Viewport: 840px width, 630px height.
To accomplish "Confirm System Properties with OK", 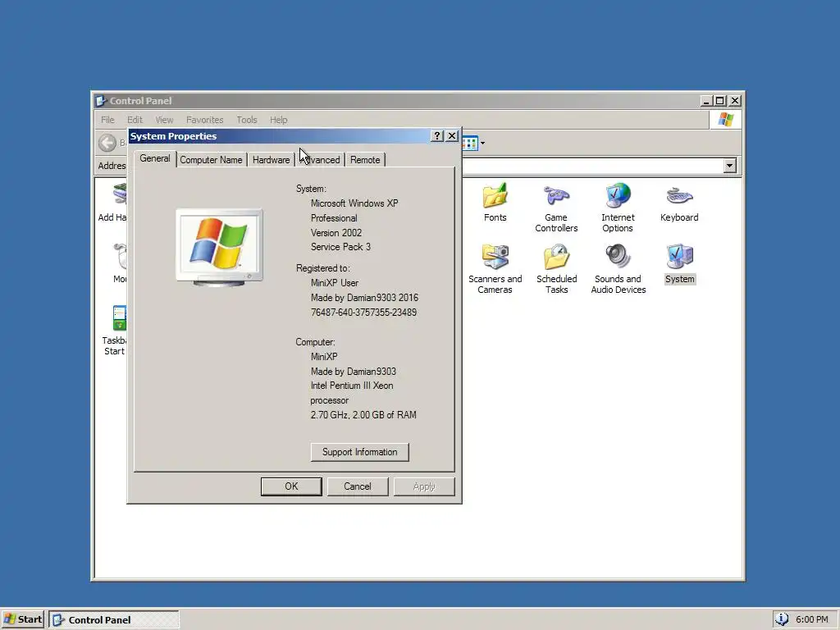I will click(291, 486).
